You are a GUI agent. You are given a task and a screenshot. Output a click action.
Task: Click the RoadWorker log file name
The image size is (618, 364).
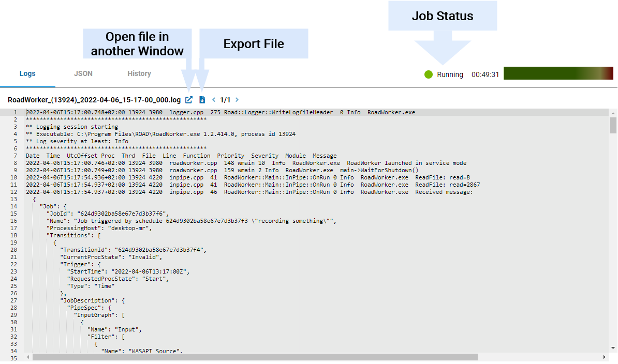coord(94,100)
